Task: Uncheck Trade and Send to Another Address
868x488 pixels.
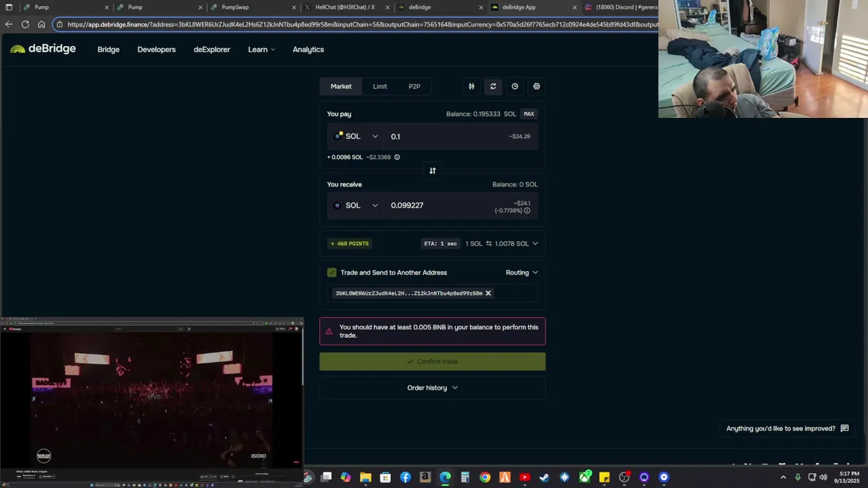Action: click(x=332, y=272)
